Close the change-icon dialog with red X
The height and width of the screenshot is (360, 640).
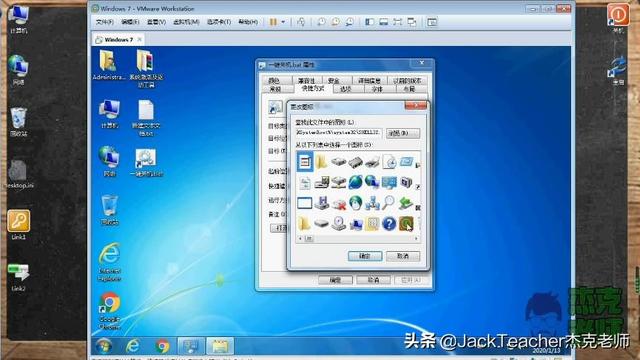[416, 106]
